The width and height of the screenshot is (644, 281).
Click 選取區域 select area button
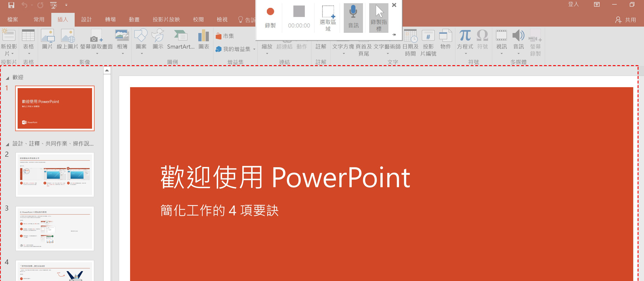(x=328, y=18)
